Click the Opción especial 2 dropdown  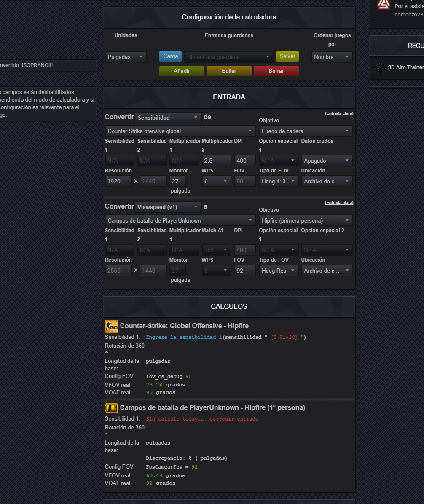pyautogui.click(x=327, y=250)
